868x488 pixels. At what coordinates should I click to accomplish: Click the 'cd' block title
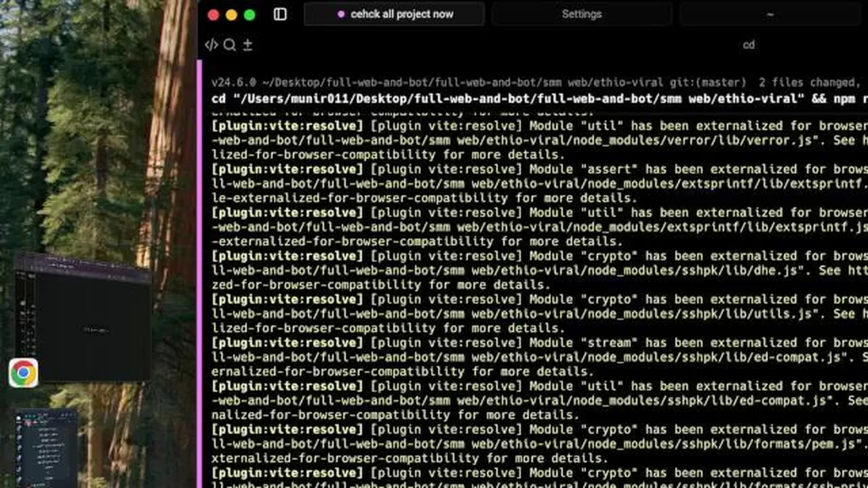point(749,45)
